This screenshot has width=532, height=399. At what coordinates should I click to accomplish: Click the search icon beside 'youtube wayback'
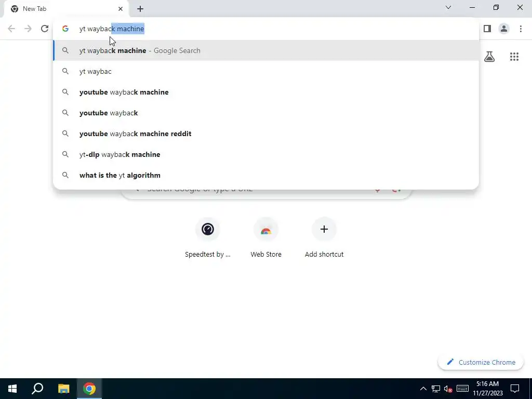pos(65,113)
